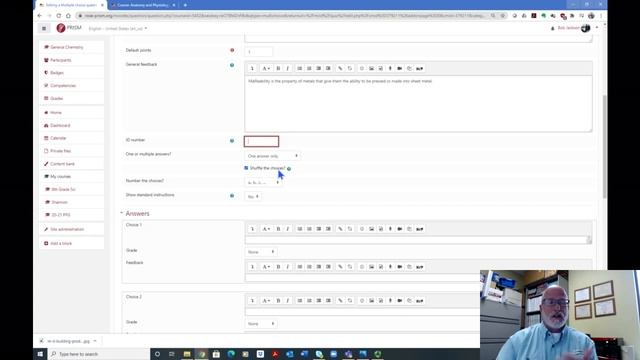This screenshot has height=360, width=640.
Task: Click the Default points input field
Action: point(259,52)
